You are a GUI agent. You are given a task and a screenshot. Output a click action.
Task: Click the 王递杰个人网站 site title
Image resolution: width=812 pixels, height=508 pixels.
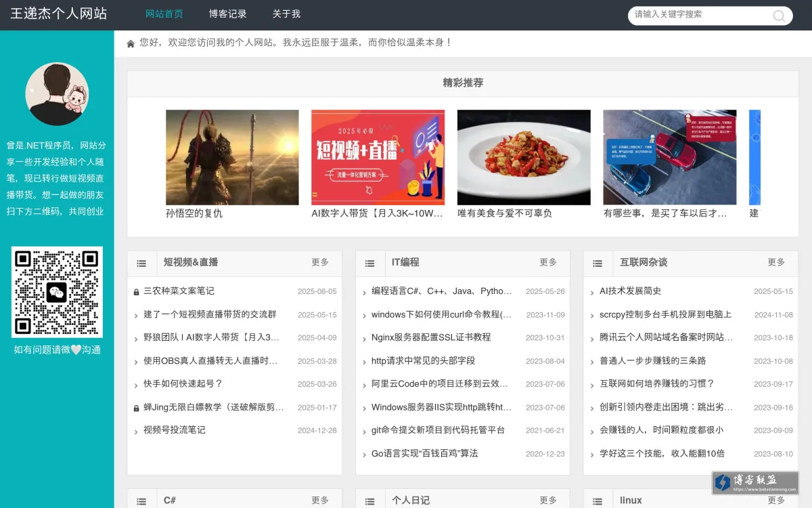[x=59, y=14]
